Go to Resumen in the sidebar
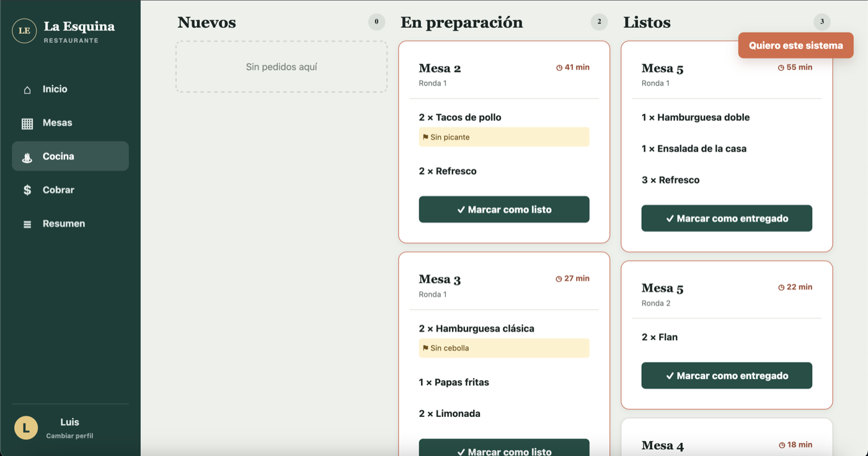 click(x=70, y=224)
